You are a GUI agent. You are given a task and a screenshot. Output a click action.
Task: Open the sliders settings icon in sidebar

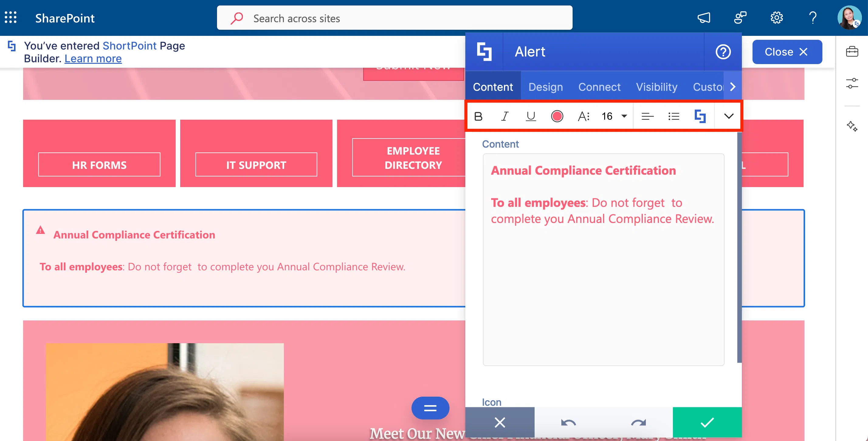pyautogui.click(x=852, y=83)
